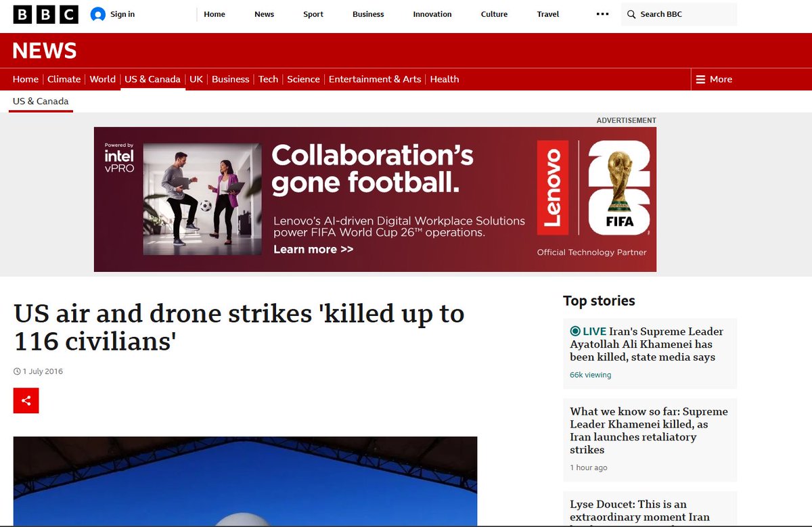Click Collaboration's gone football ad headline
Image resolution: width=812 pixels, height=527 pixels.
373,168
